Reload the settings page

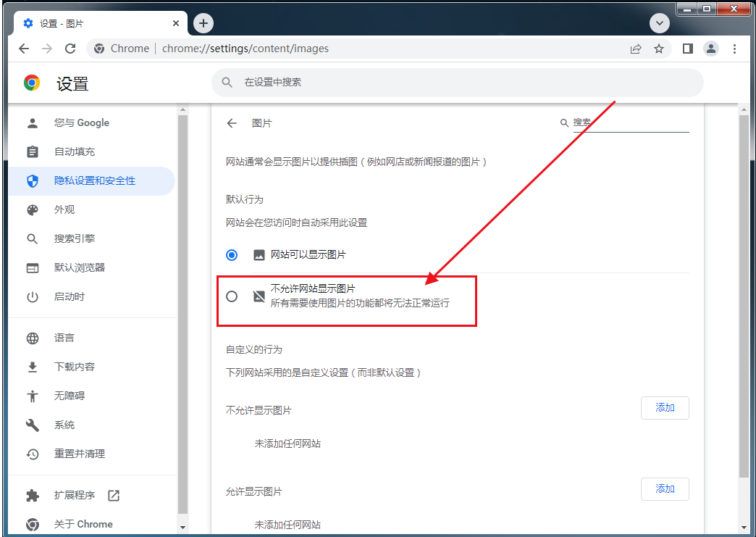70,49
